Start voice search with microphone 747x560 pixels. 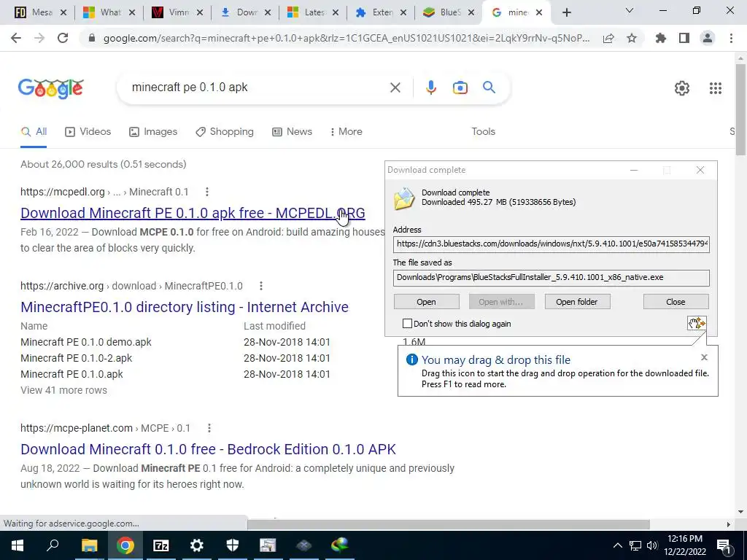point(430,87)
